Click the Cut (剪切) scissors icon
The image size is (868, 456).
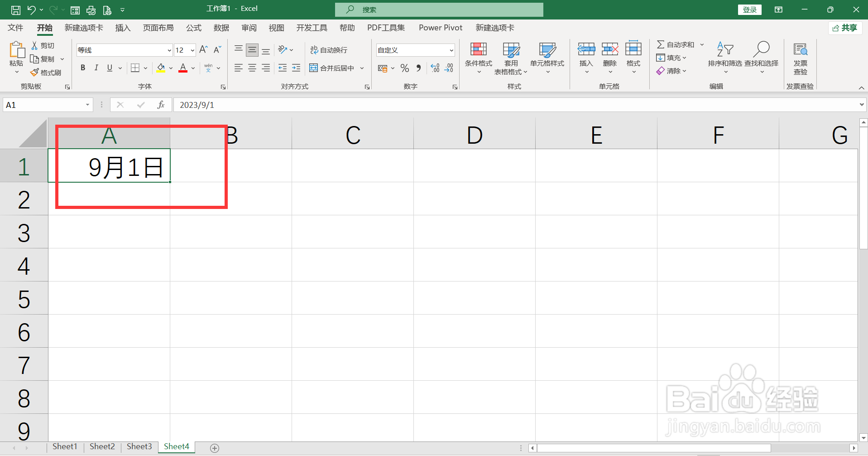pos(34,45)
